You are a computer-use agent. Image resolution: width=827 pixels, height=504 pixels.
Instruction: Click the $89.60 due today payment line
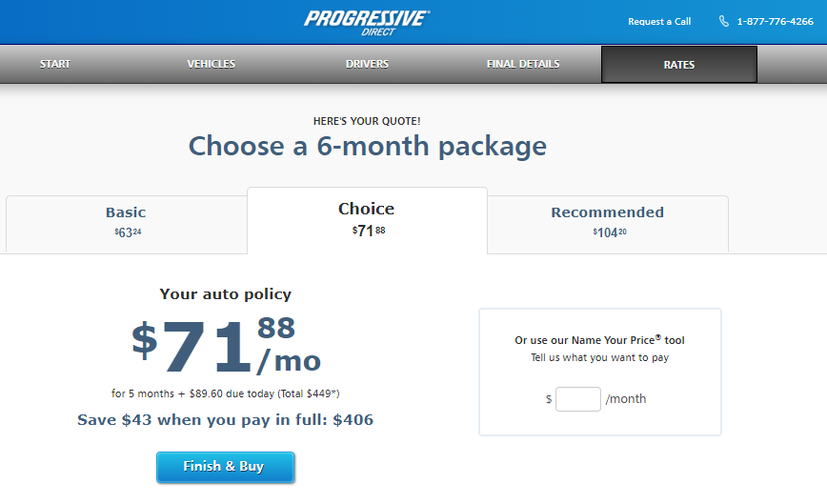(x=225, y=393)
